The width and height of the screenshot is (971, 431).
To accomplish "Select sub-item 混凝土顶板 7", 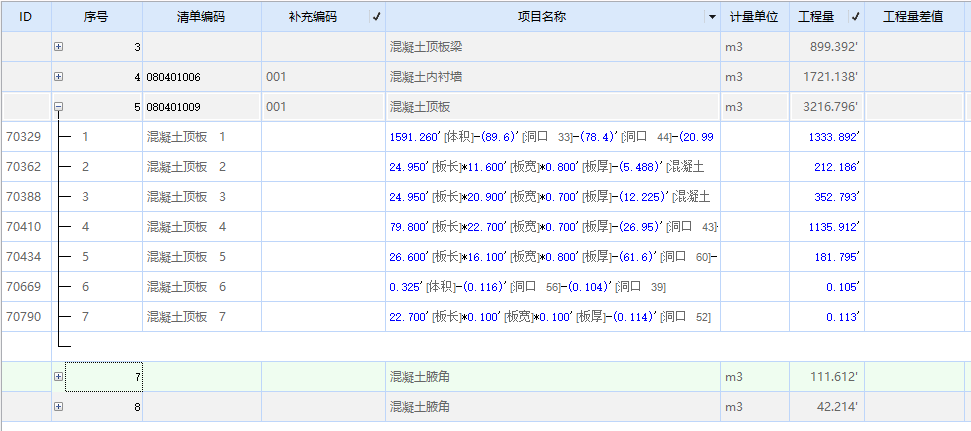I will (186, 317).
